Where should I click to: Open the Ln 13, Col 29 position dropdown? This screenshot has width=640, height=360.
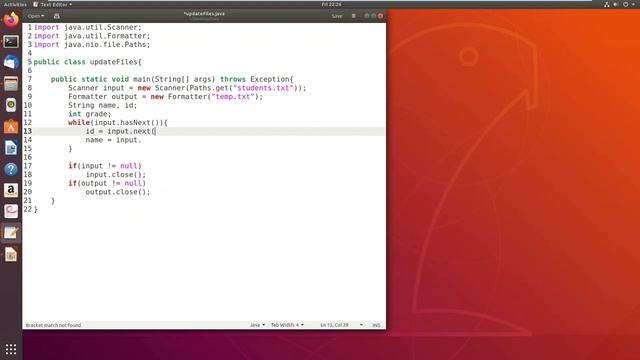click(341, 325)
